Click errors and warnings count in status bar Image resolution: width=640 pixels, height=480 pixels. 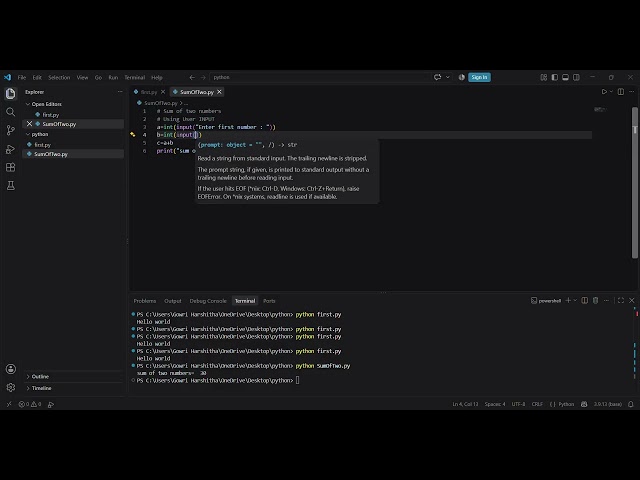30,404
